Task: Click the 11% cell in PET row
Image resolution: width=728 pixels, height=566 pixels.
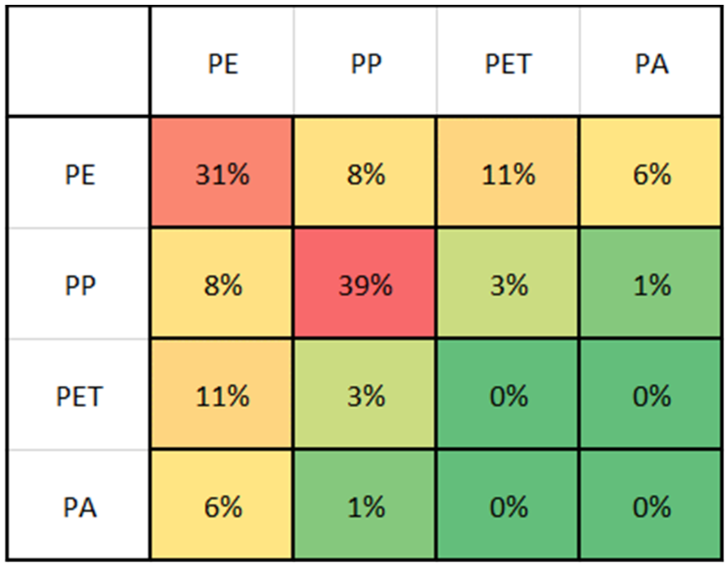Action: pos(222,396)
